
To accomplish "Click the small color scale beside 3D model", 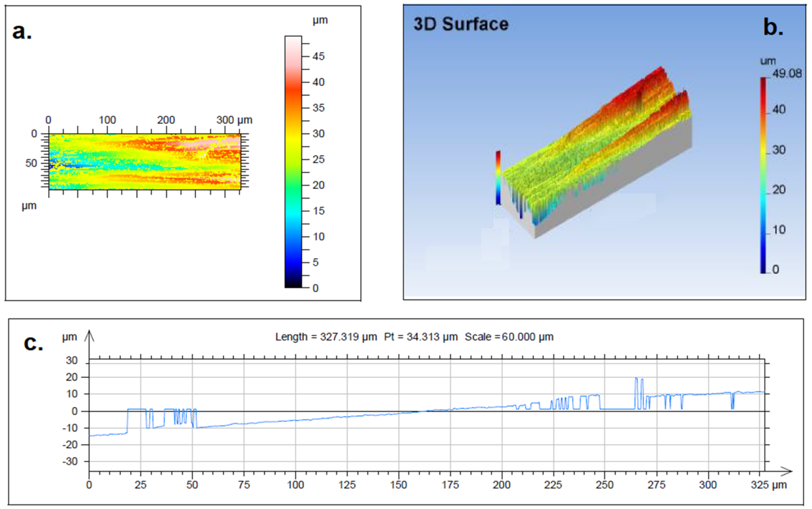I will point(498,178).
